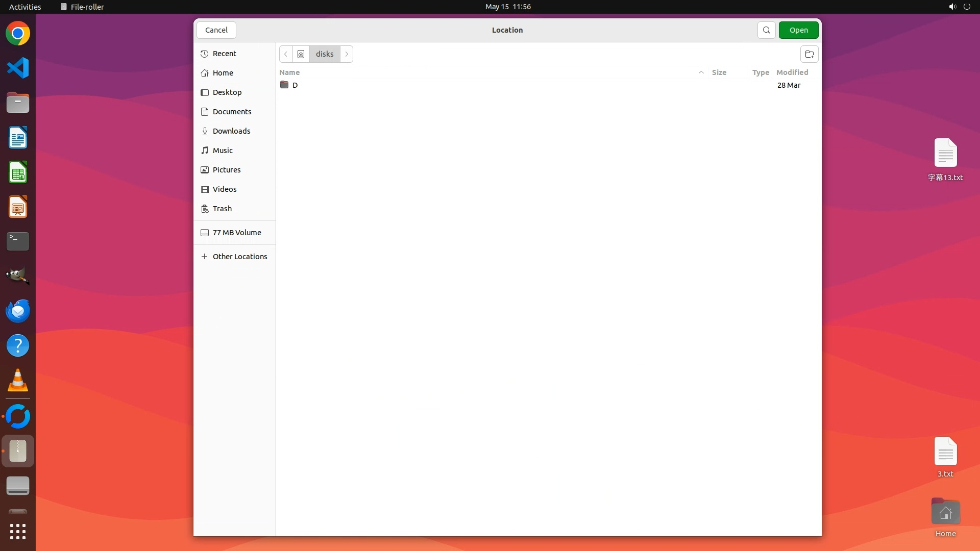
Task: Launch Google Chrome from the dock
Action: 18,34
